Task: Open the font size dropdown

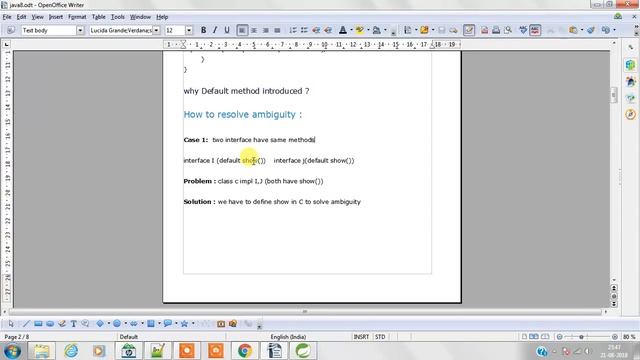Action: point(189,30)
